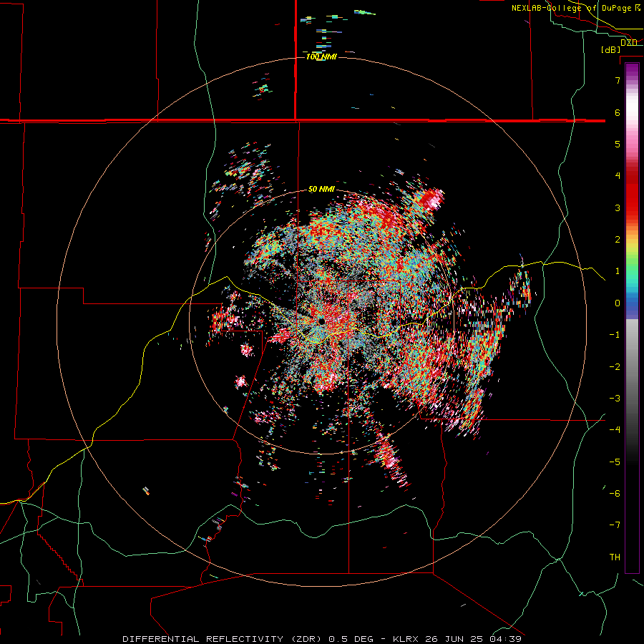644x644 pixels.
Task: Click the 04:39 timestamp in bottom caption
Action: point(506,639)
